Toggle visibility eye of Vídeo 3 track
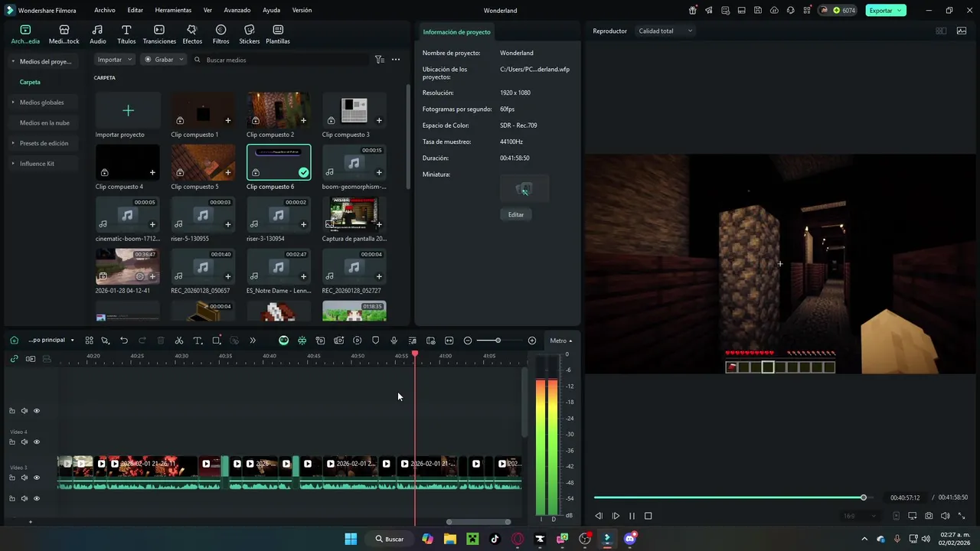The width and height of the screenshot is (980, 551). pyautogui.click(x=36, y=478)
